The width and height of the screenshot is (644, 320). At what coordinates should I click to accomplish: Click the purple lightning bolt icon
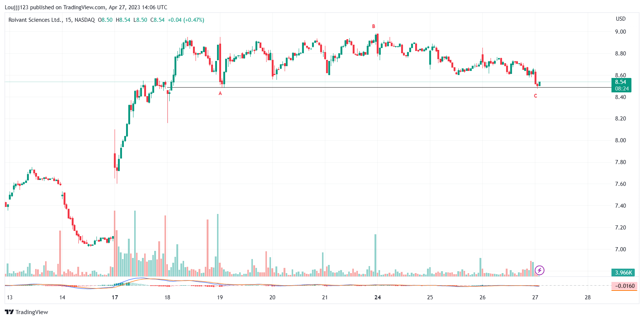(539, 270)
